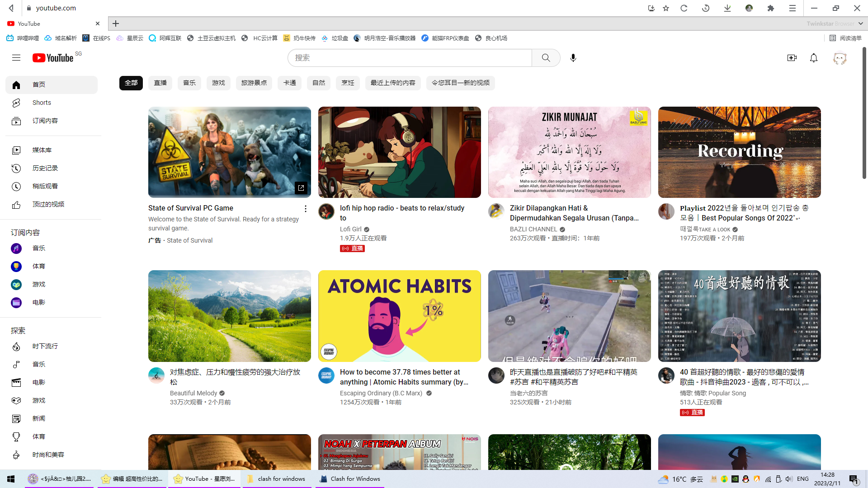Select the 卡通 filter chip
Image resolution: width=868 pixels, height=488 pixels.
[x=290, y=83]
